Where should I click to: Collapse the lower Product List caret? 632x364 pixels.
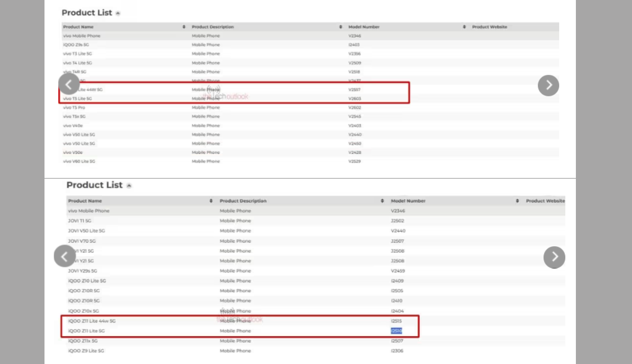click(129, 186)
